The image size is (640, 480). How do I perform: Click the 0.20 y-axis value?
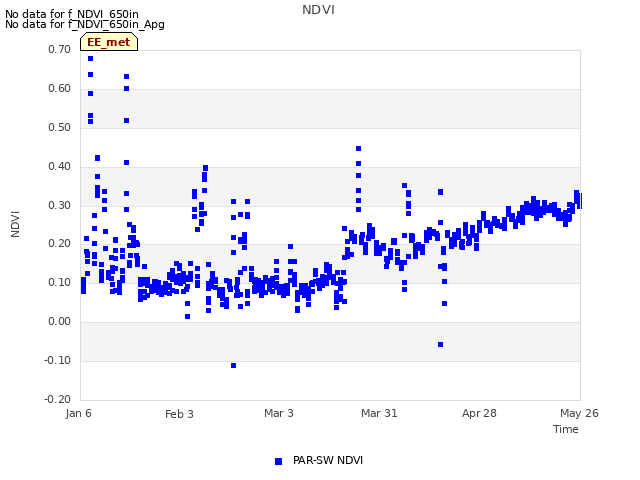tap(59, 244)
